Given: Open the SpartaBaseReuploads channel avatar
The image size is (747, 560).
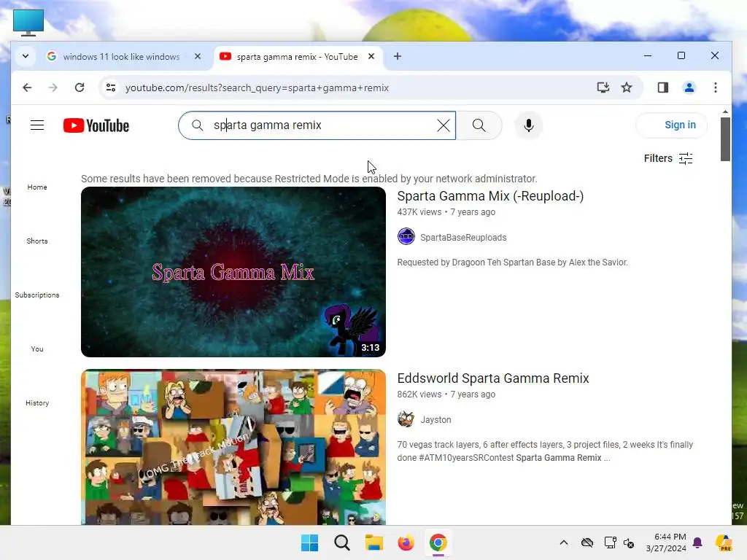Looking at the screenshot, I should coord(406,237).
